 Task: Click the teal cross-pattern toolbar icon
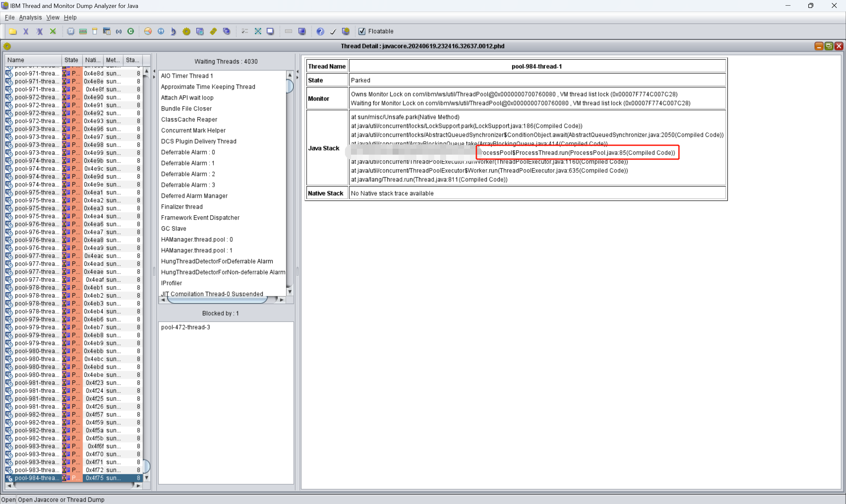(x=258, y=31)
